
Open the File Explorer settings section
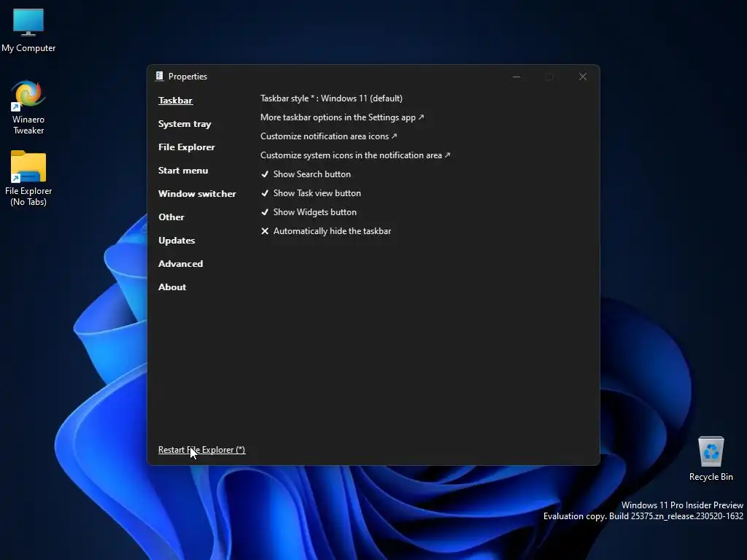point(186,147)
